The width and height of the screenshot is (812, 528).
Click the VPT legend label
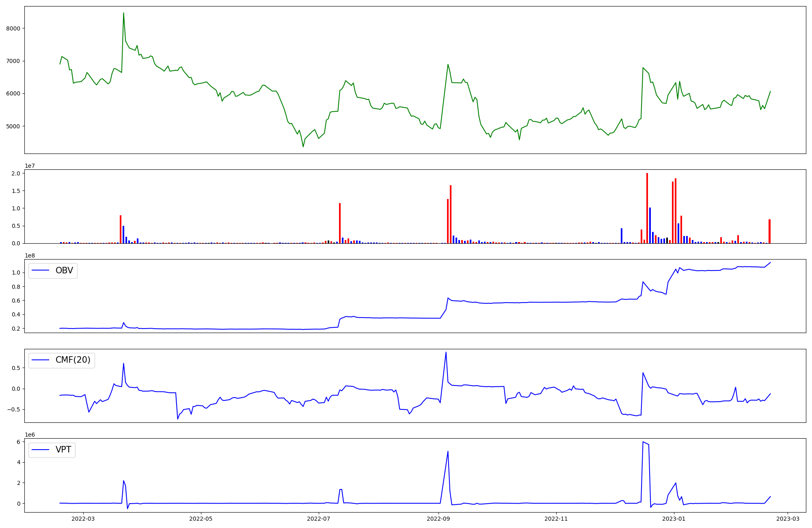tap(63, 450)
